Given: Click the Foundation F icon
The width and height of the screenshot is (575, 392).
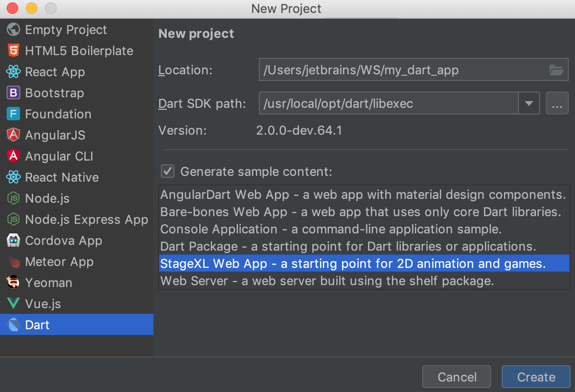Looking at the screenshot, I should point(13,114).
